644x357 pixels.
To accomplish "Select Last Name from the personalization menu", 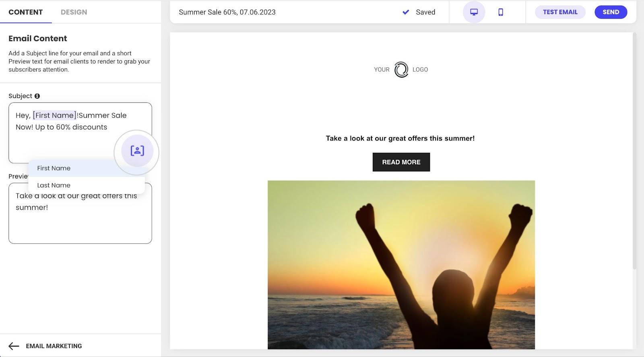I will click(87, 185).
